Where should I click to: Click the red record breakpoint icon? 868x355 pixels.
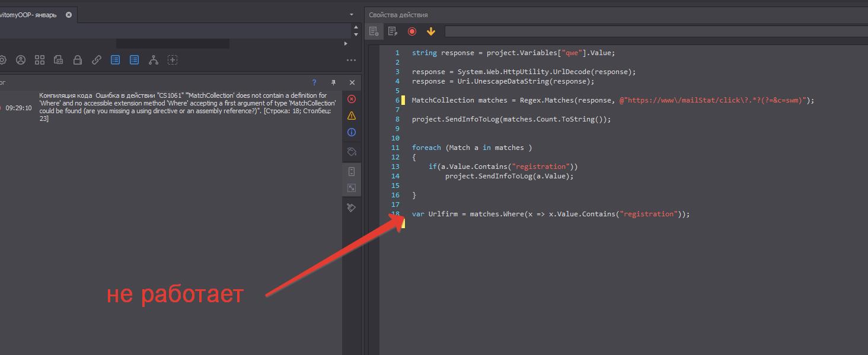(x=412, y=31)
